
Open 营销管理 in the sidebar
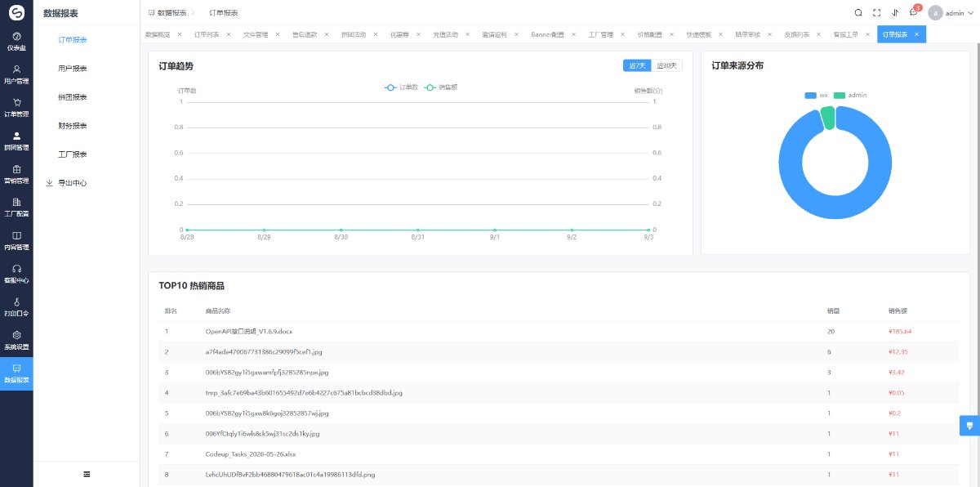(x=16, y=174)
